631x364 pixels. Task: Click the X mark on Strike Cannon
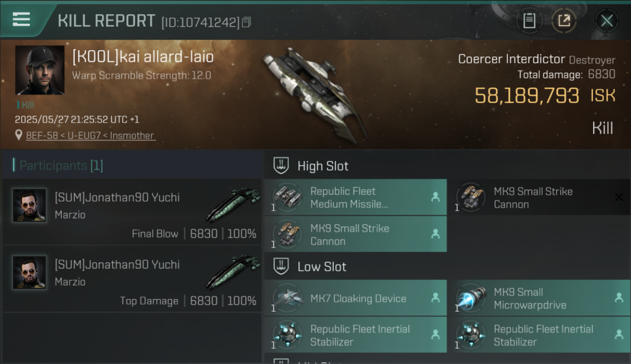(619, 197)
